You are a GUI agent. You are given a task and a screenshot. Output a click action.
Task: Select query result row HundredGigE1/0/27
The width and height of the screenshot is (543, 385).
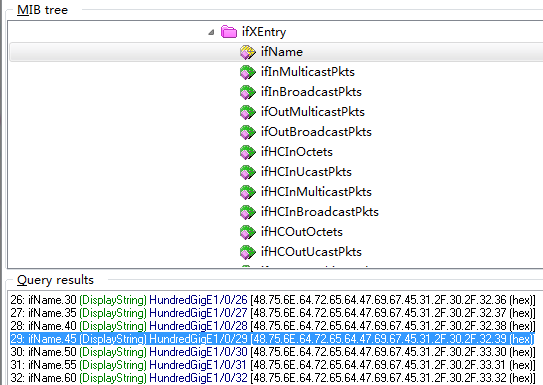point(273,313)
